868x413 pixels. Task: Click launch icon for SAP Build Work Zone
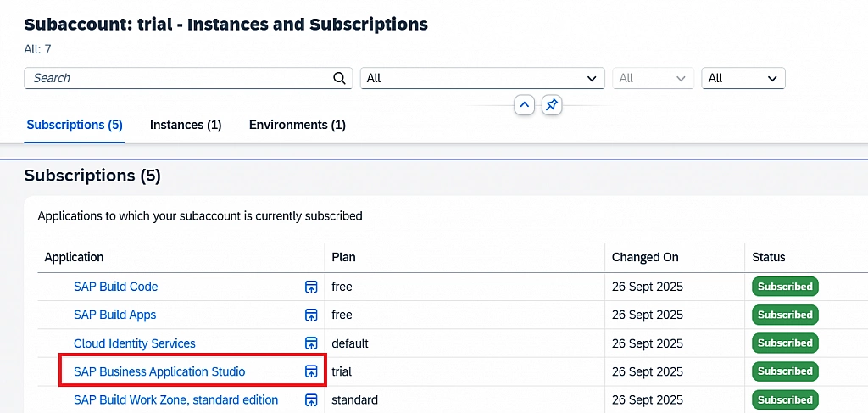click(311, 399)
